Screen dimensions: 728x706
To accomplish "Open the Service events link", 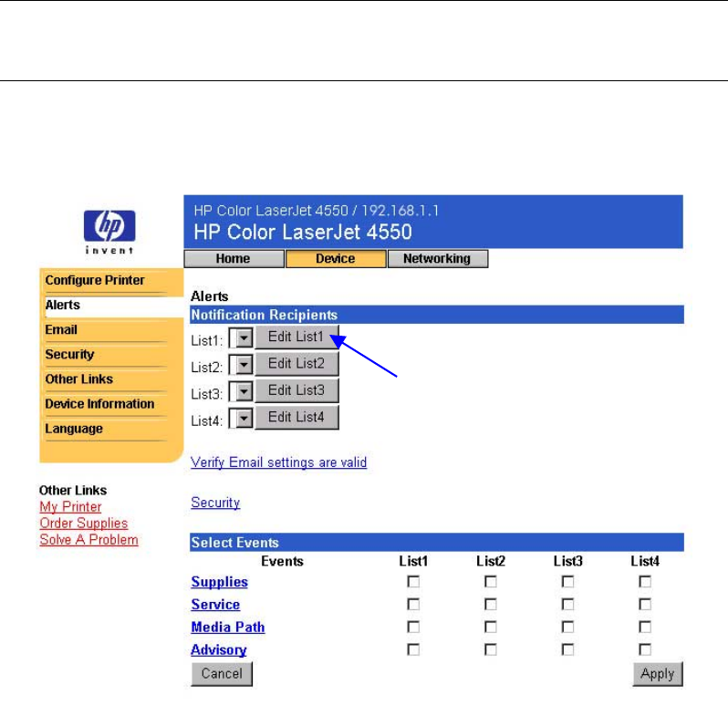I will click(215, 605).
